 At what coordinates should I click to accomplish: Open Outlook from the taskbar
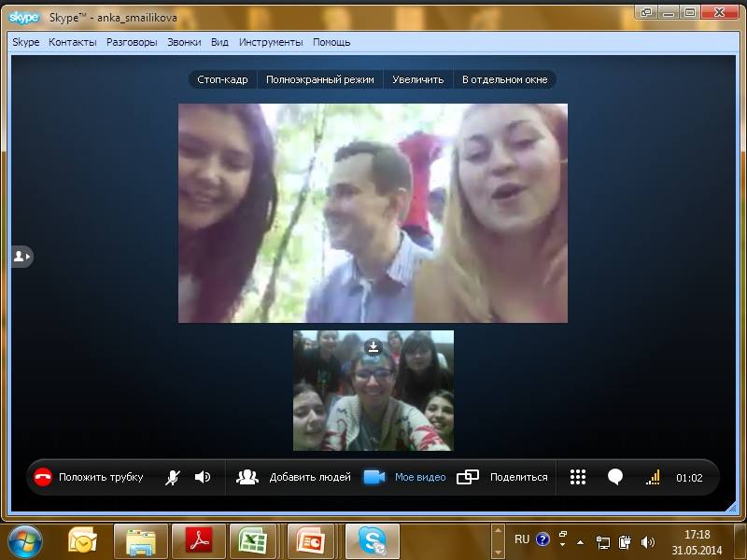click(82, 542)
